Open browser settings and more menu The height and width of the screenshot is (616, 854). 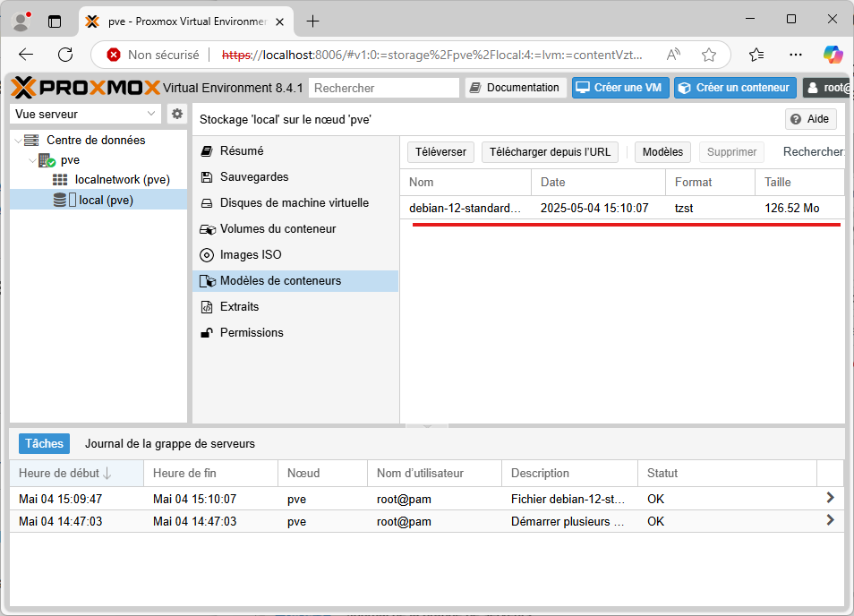[x=796, y=55]
